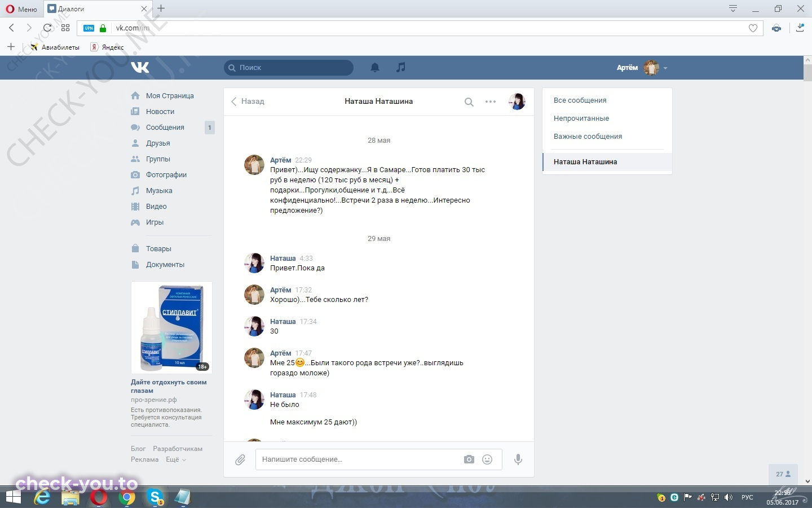
Task: Open the browser downloads icon
Action: pyautogui.click(x=800, y=28)
